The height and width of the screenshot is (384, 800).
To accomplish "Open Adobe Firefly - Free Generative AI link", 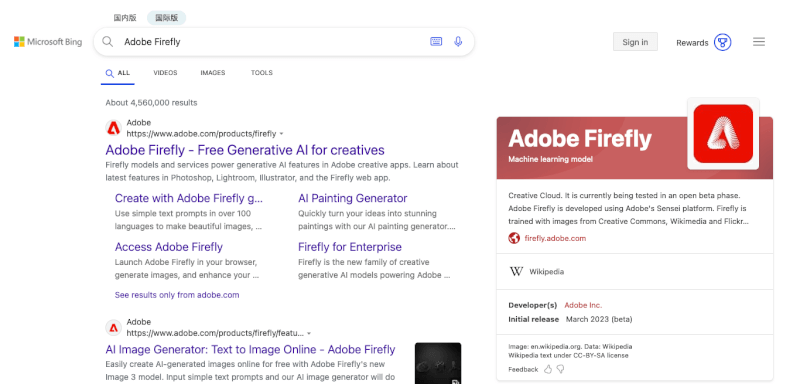I will click(245, 150).
